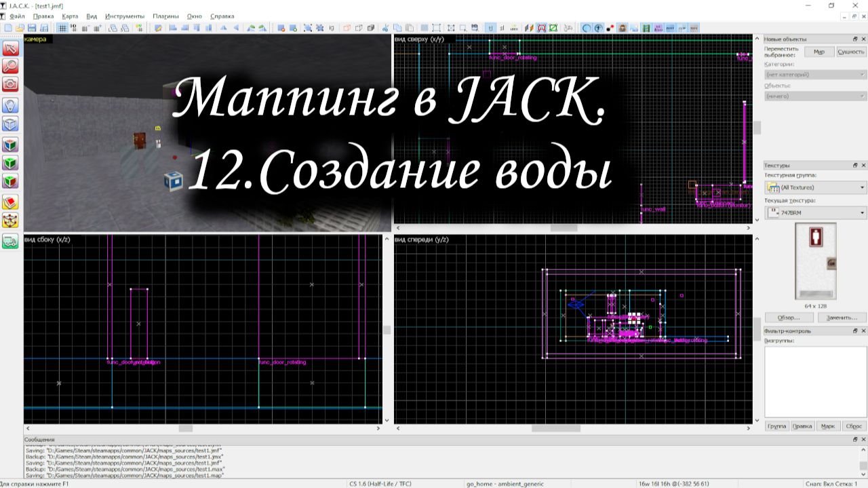
Task: Toggle the 2D grid display button
Action: point(62,28)
